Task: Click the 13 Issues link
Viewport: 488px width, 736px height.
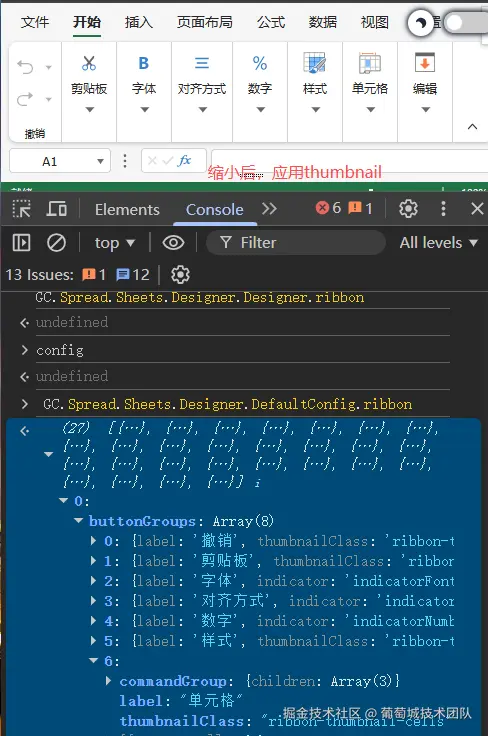Action: [x=39, y=275]
